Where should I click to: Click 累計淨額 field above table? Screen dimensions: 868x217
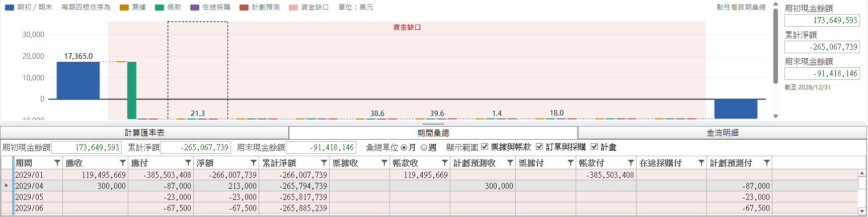coord(196,147)
